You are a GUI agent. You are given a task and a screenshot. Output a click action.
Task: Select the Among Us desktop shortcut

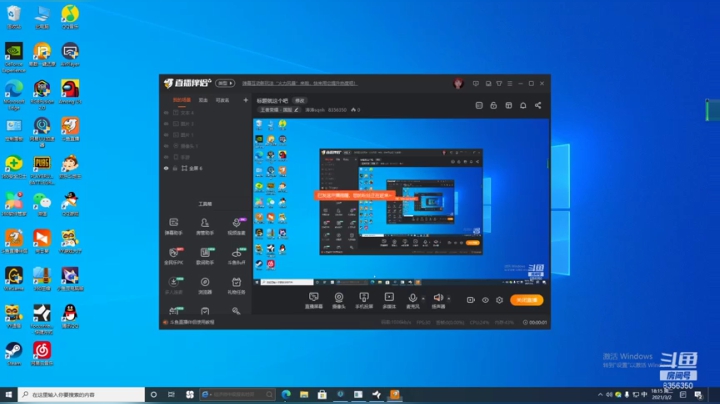70,91
